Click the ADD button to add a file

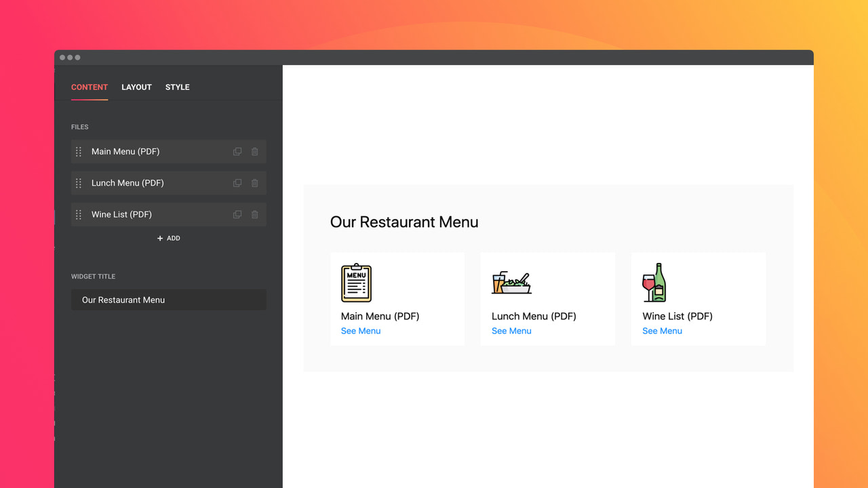(168, 238)
